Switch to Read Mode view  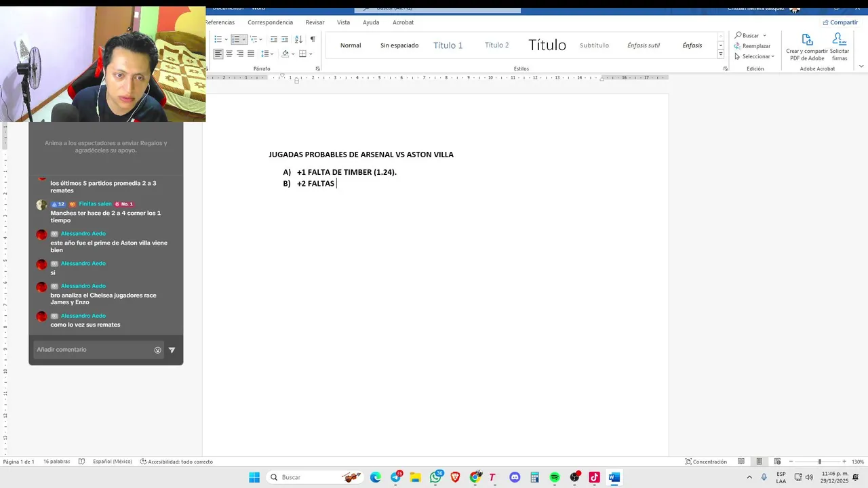(x=741, y=462)
